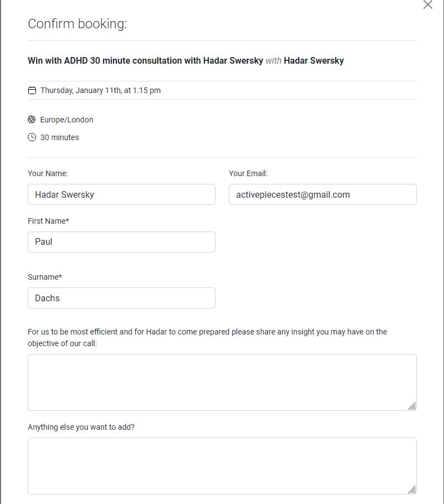Viewport: 444px width, 504px height.
Task: Click into the Your Email field
Action: (323, 194)
